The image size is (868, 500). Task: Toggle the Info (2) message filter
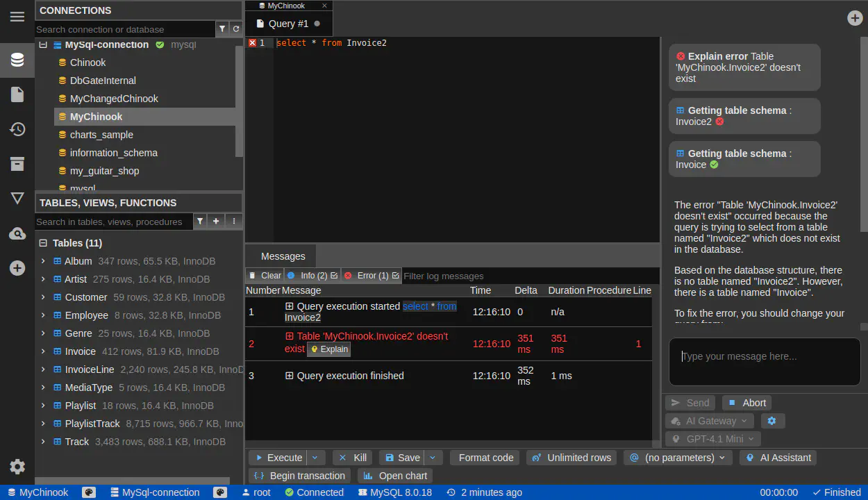tap(312, 276)
